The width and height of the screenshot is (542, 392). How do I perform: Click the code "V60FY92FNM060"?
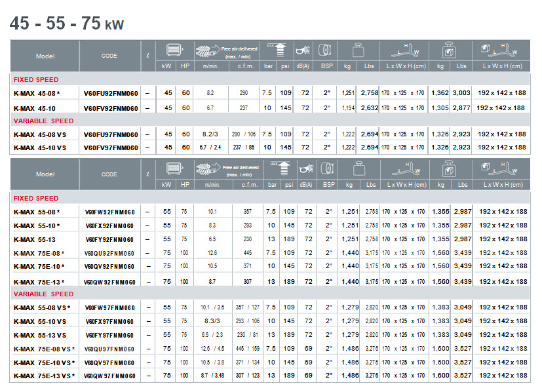tap(109, 239)
